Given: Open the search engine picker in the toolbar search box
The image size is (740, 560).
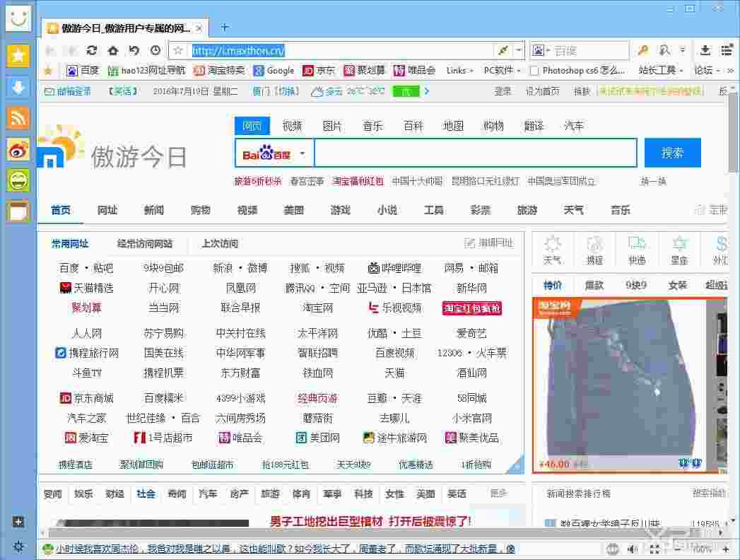Looking at the screenshot, I should tap(541, 50).
